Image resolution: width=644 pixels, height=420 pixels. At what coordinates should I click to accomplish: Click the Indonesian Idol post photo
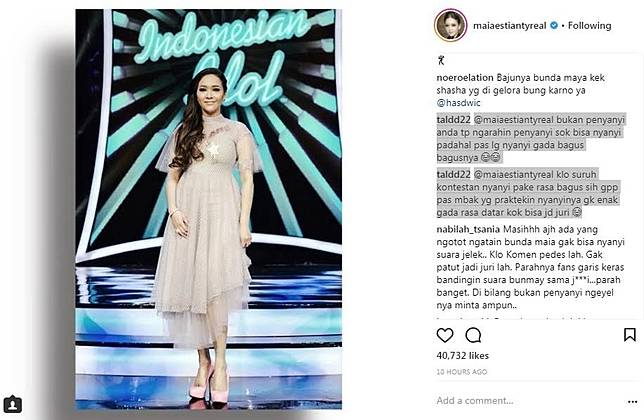(209, 209)
